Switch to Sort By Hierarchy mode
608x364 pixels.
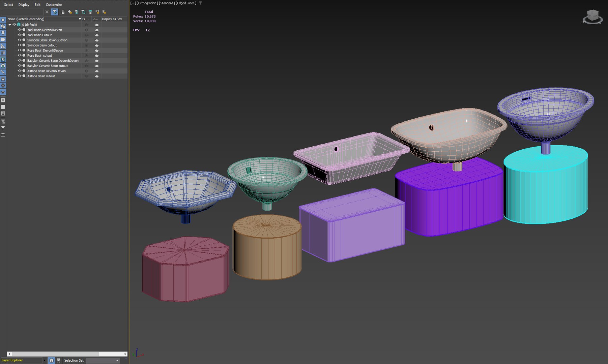pyautogui.click(x=58, y=360)
